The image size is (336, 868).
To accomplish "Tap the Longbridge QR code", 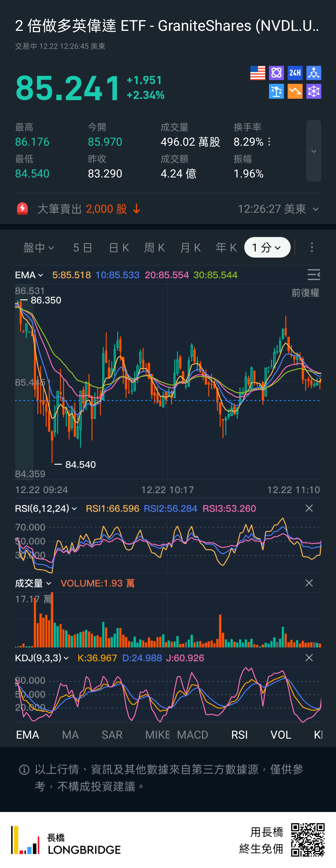I will [307, 840].
